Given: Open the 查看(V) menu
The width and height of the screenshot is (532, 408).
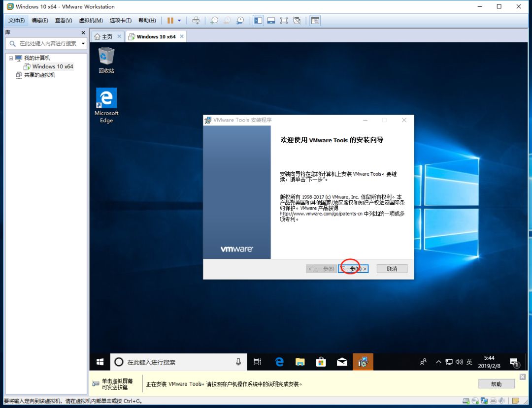Looking at the screenshot, I should tap(64, 21).
